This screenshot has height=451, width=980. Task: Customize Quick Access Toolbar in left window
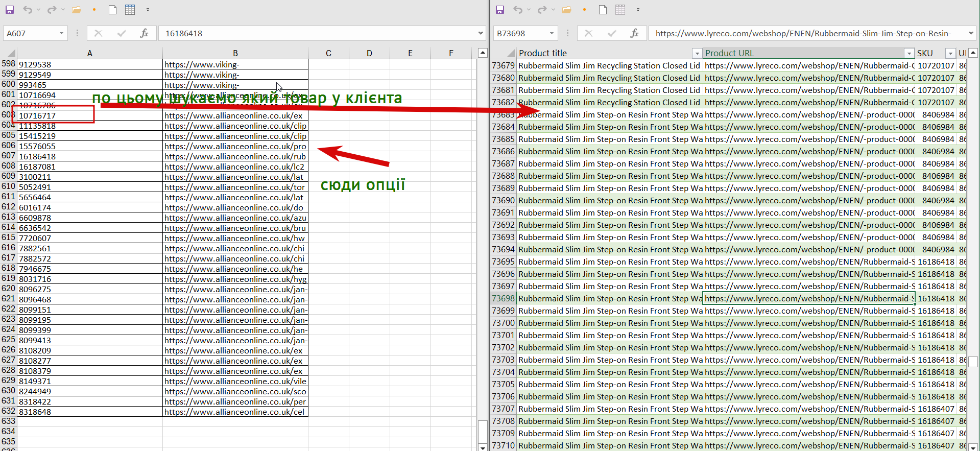coord(148,10)
